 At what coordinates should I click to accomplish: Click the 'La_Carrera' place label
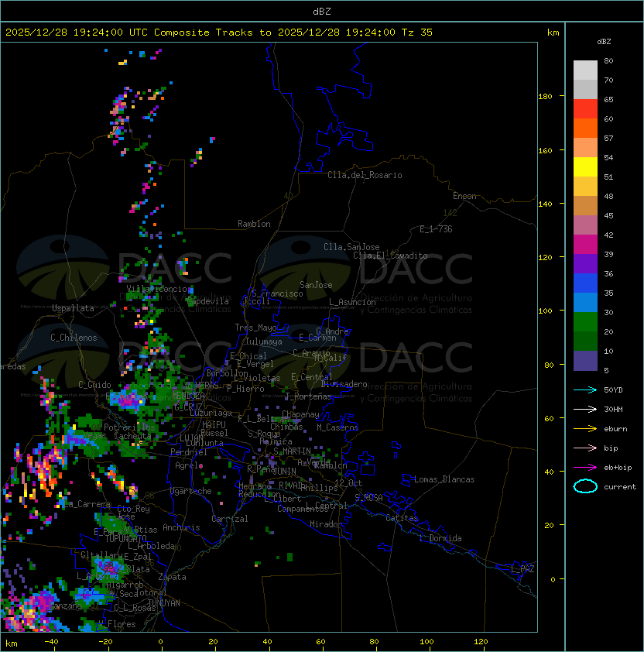87,504
